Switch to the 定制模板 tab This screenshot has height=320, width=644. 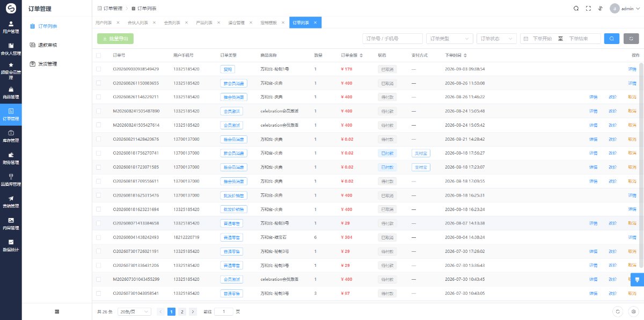pyautogui.click(x=268, y=23)
